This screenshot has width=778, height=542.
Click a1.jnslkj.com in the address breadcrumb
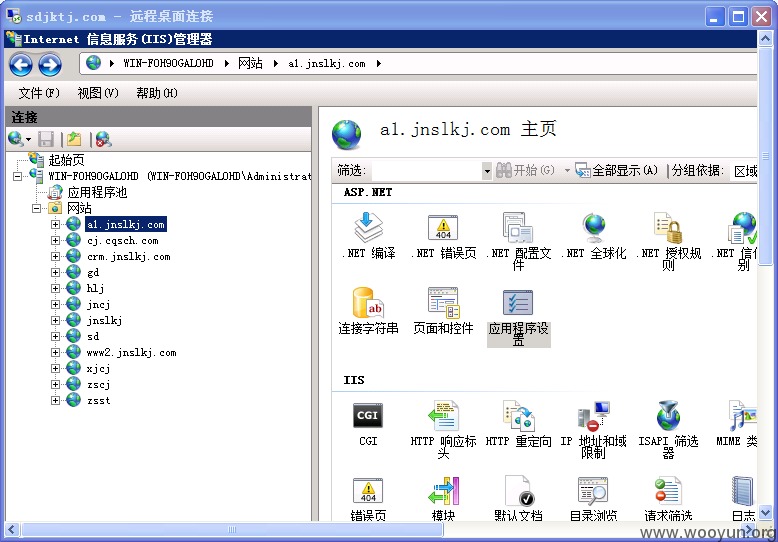[x=326, y=64]
